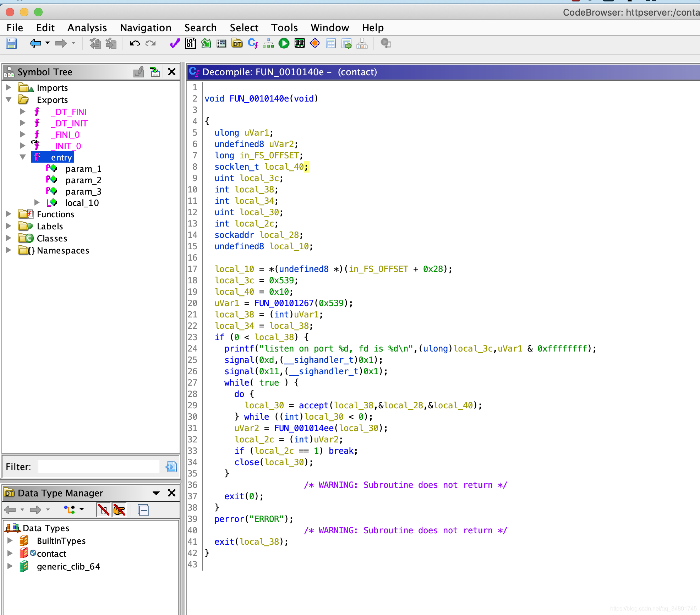Image resolution: width=700 pixels, height=615 pixels.
Task: Open Decompiler window with Cf toolbar icon
Action: coord(253,44)
